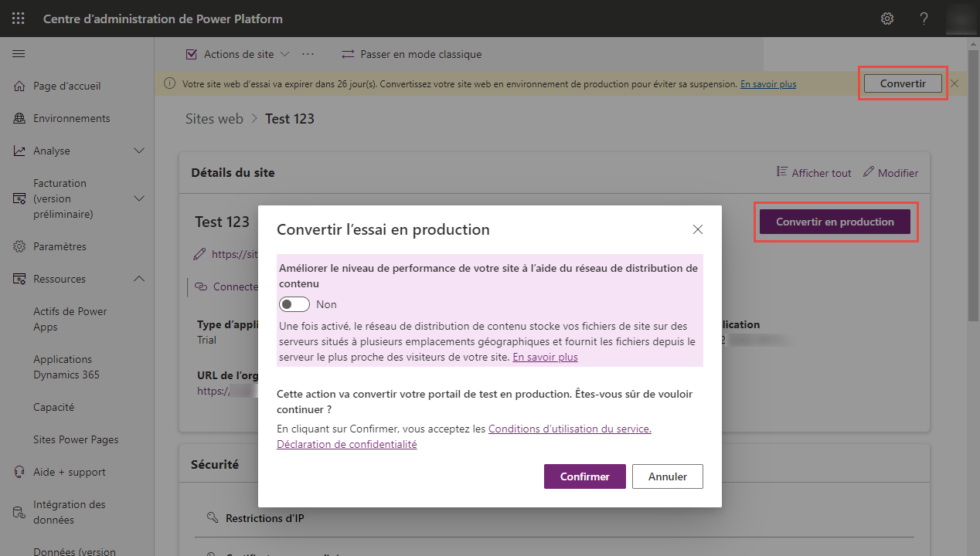Expand the Analyse section
Screen dimensions: 980x556
[x=139, y=151]
